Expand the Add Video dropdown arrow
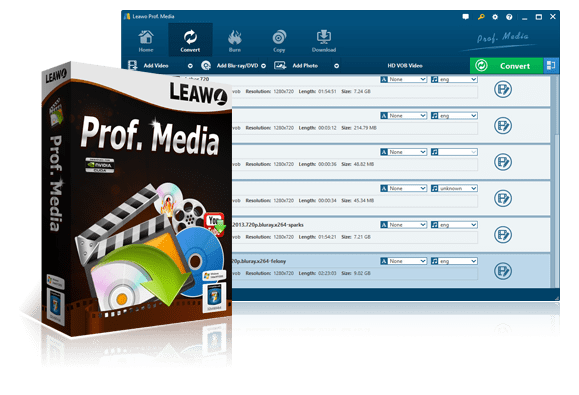This screenshot has height=395, width=579. click(x=190, y=66)
